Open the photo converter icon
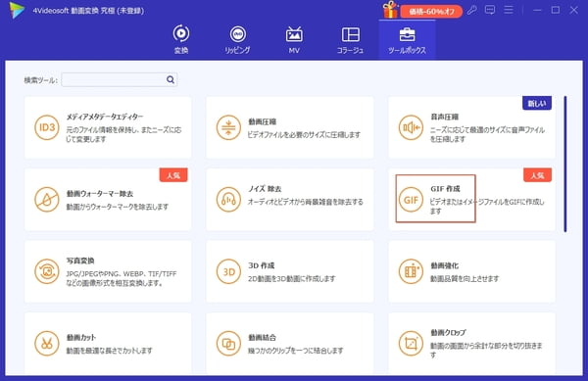The width and height of the screenshot is (588, 381). click(x=47, y=271)
